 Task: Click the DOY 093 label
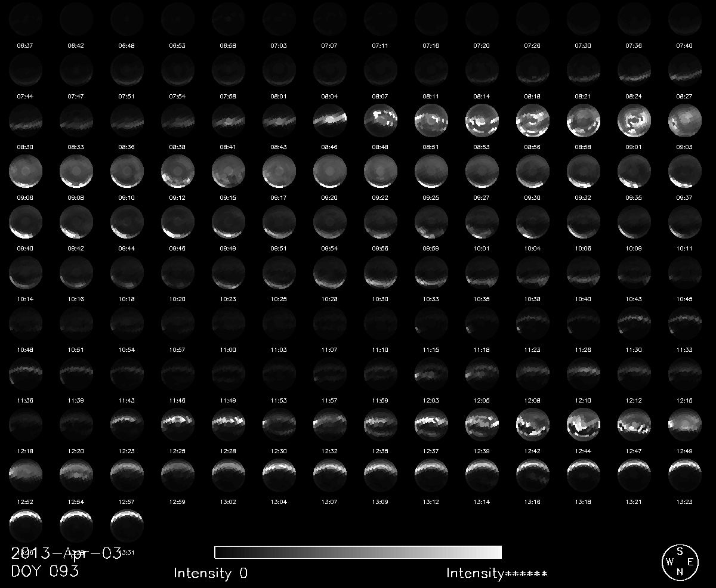click(45, 571)
